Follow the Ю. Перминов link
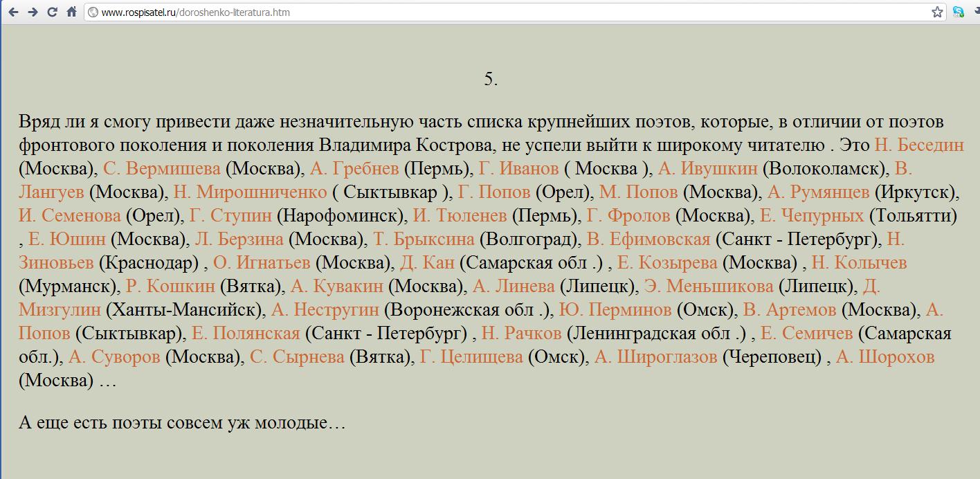The height and width of the screenshot is (479, 980). tap(615, 310)
